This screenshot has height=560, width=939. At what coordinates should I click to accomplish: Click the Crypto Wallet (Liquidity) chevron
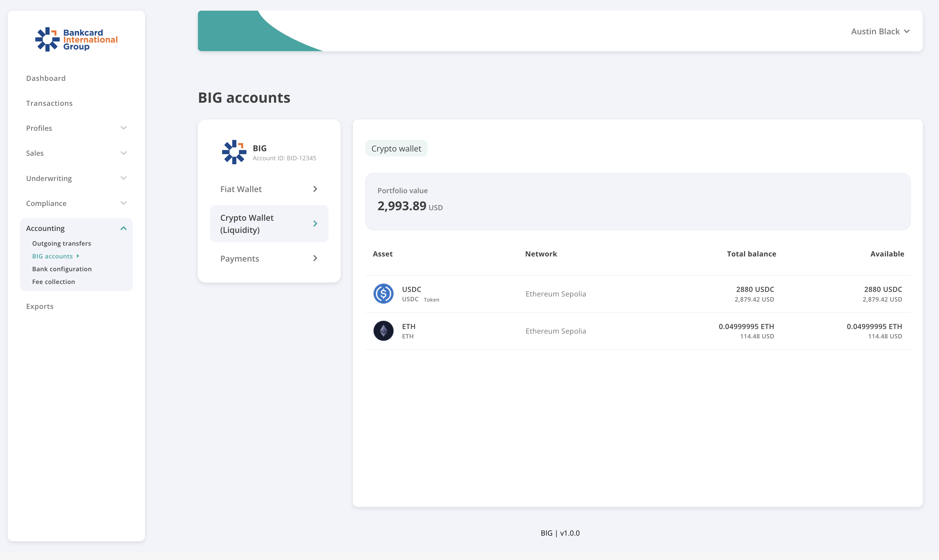point(315,224)
